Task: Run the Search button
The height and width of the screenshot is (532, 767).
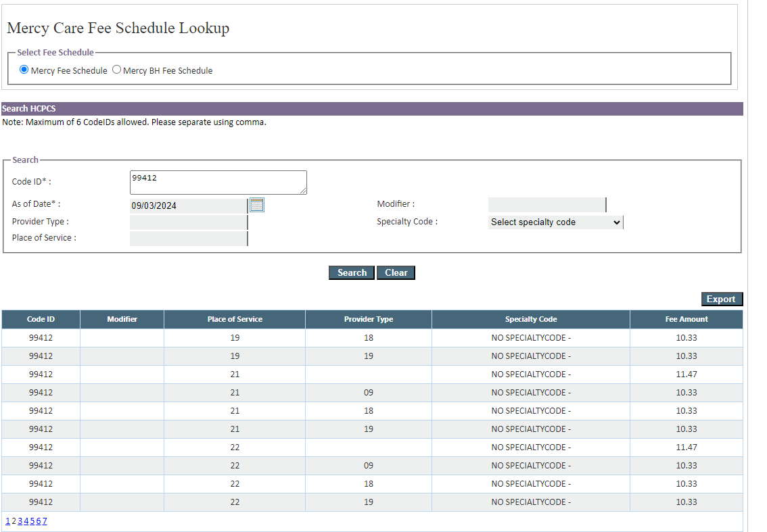Action: point(352,273)
